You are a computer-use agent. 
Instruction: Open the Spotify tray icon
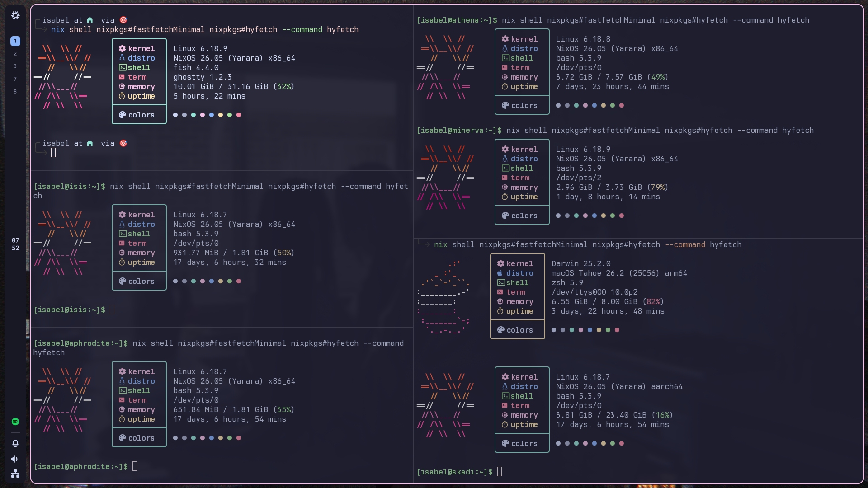15,422
